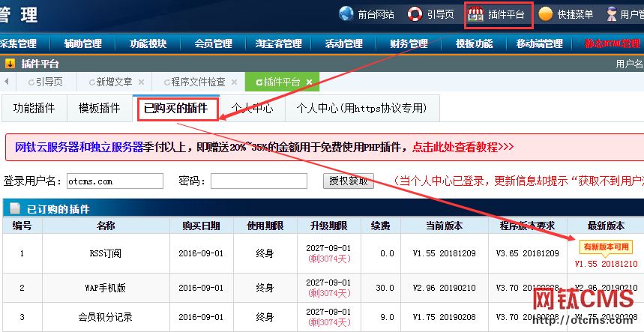Click the 用户管理 person icon in header

613,14
